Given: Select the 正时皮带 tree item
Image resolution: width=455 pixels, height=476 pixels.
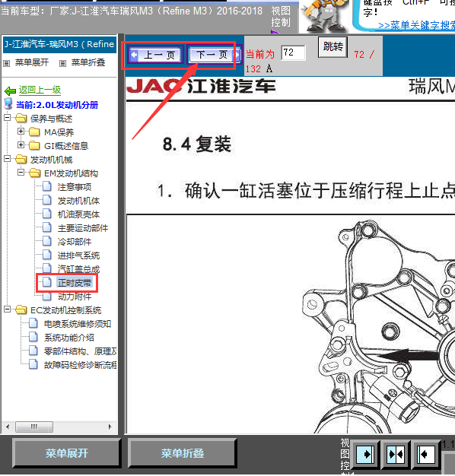Looking at the screenshot, I should [x=75, y=283].
